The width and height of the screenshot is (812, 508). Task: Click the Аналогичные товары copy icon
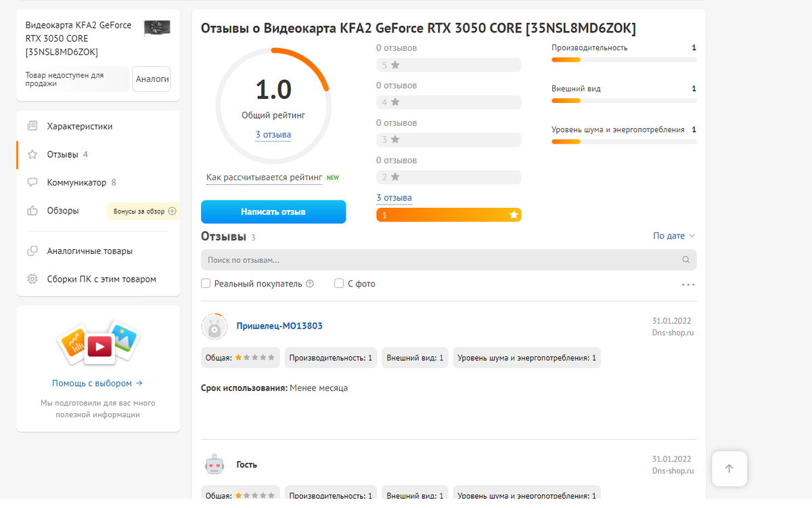[x=32, y=251]
